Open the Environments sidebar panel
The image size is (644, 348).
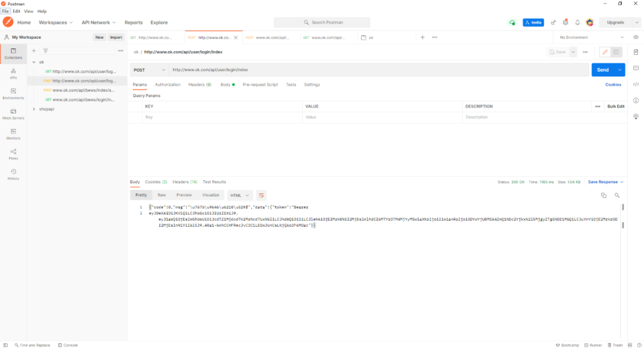click(x=13, y=94)
